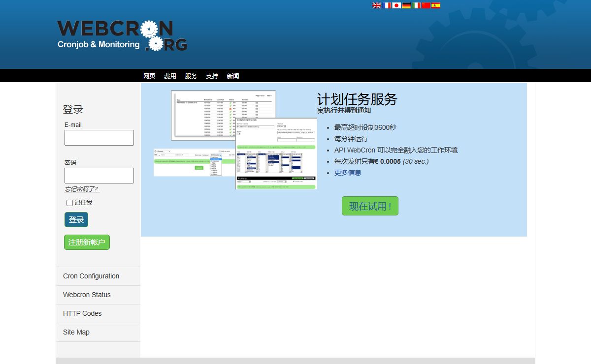The image size is (591, 364).
Task: Switch language via the French flag
Action: (387, 5)
